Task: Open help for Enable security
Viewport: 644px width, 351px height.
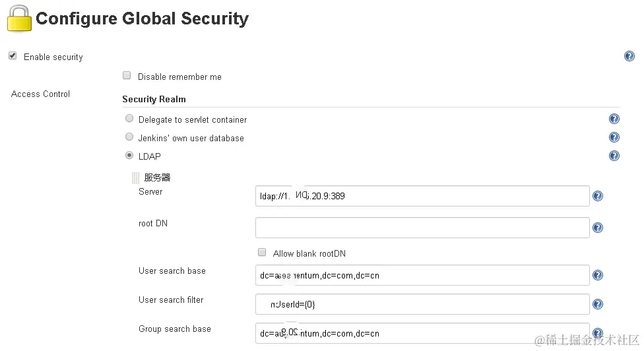Action: click(x=629, y=56)
